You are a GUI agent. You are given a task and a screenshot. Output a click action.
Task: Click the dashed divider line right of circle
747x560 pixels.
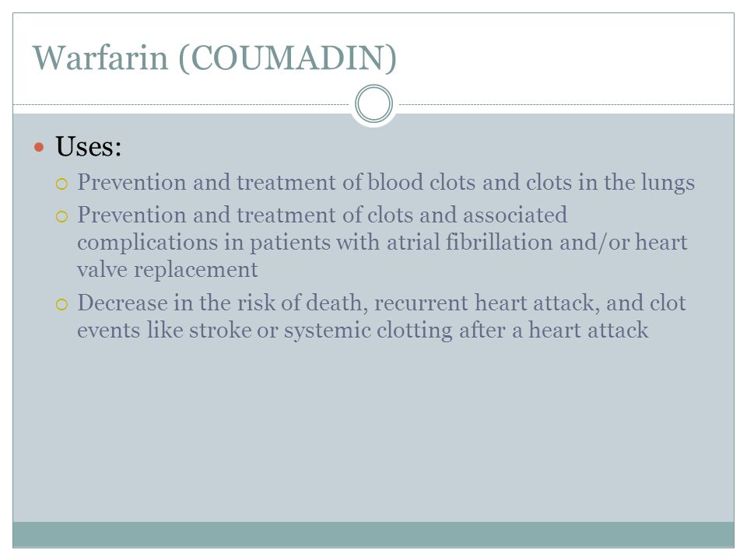coord(566,104)
